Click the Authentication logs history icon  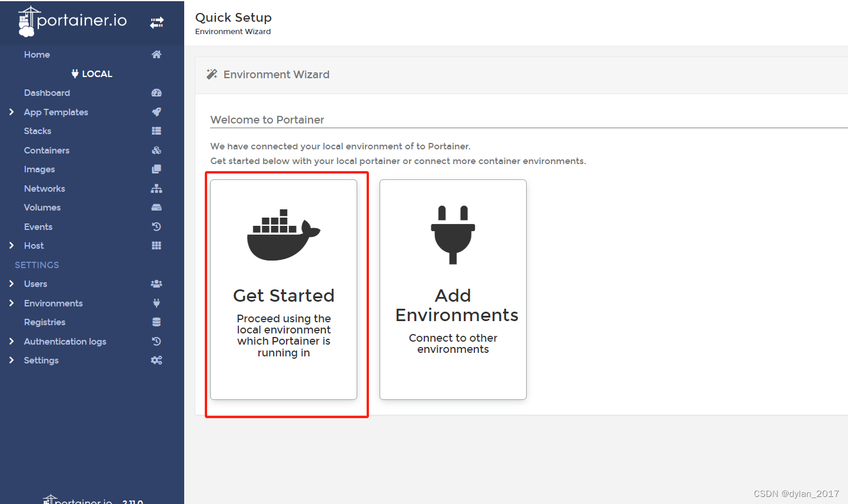coord(157,341)
